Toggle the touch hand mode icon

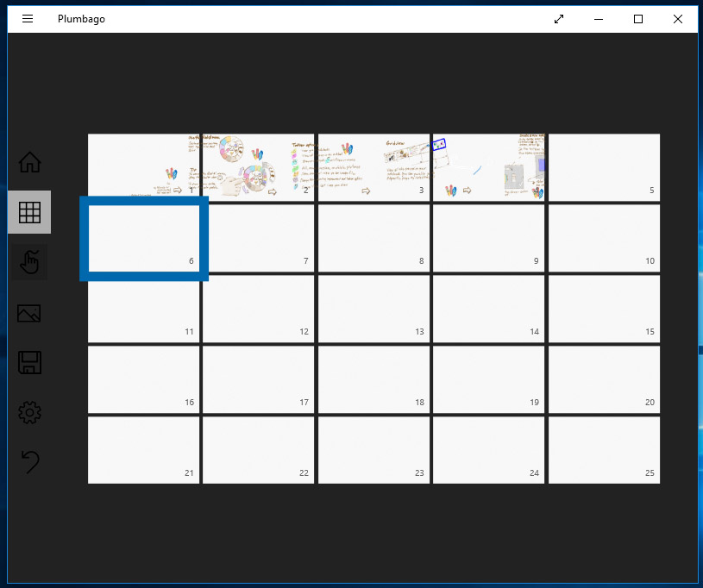click(29, 262)
